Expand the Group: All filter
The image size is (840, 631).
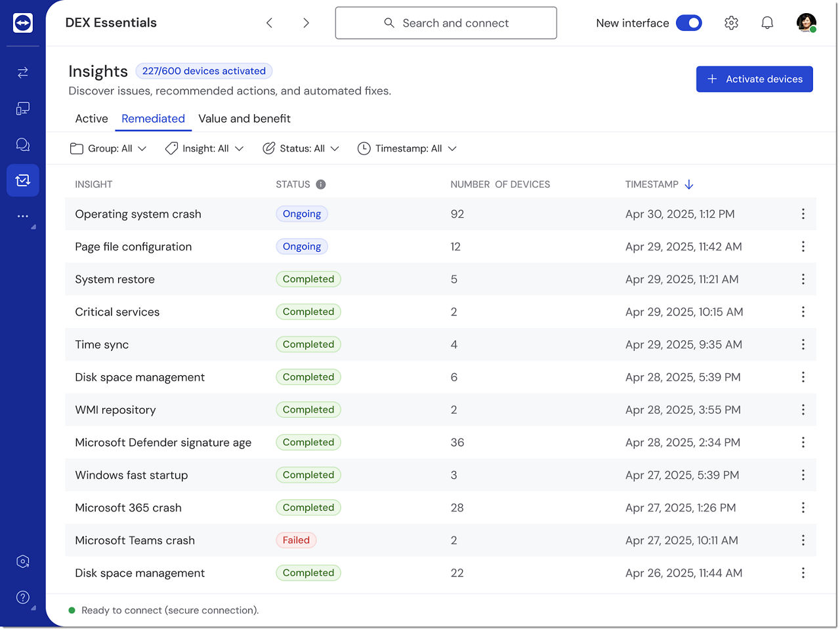(108, 149)
